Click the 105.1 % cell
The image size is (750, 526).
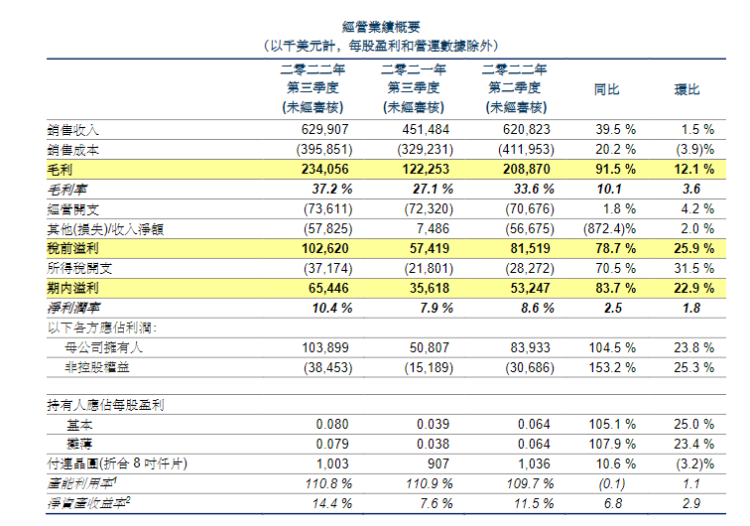coord(612,425)
